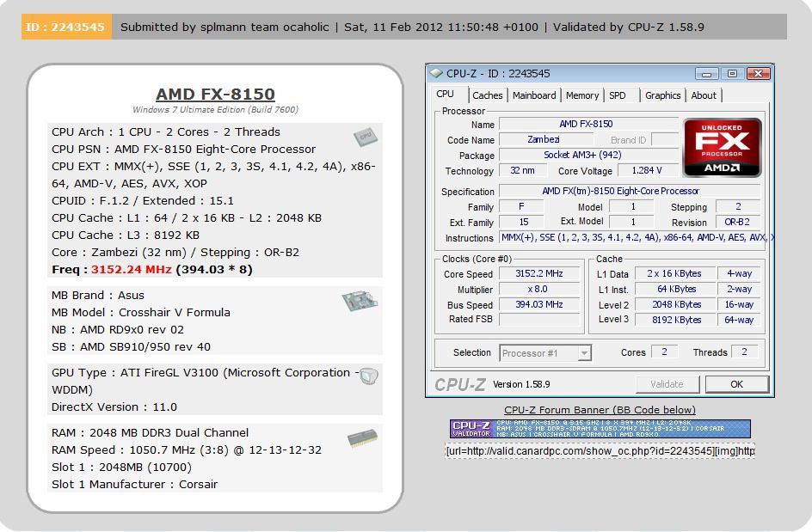Screen dimensions: 812x532
Task: Click the L1 Data value 2 x 16 KBytes
Action: point(674,274)
